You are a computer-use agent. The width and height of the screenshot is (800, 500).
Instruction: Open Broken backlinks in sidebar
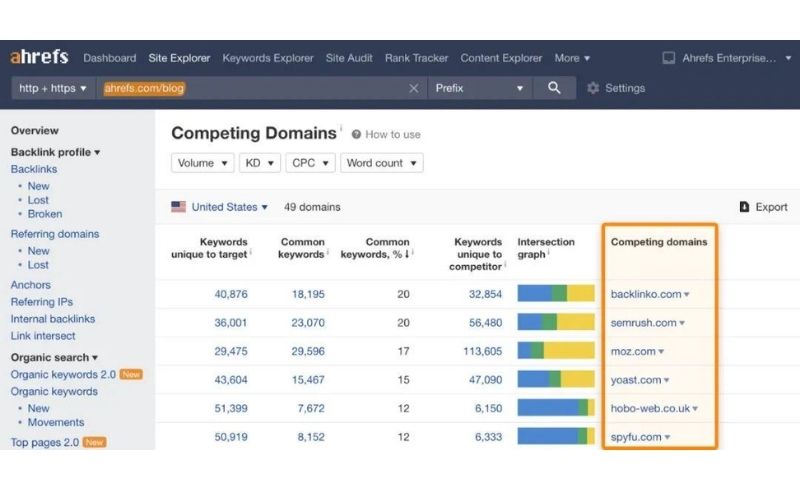(x=45, y=214)
